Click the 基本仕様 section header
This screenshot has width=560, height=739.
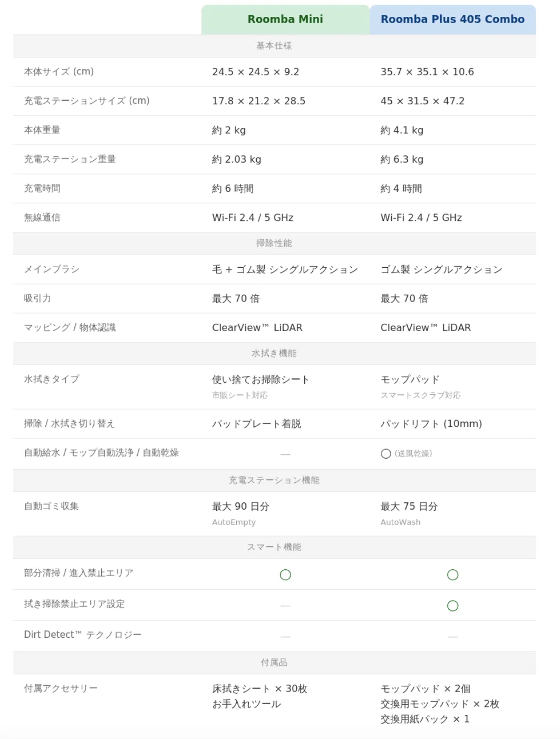274,46
